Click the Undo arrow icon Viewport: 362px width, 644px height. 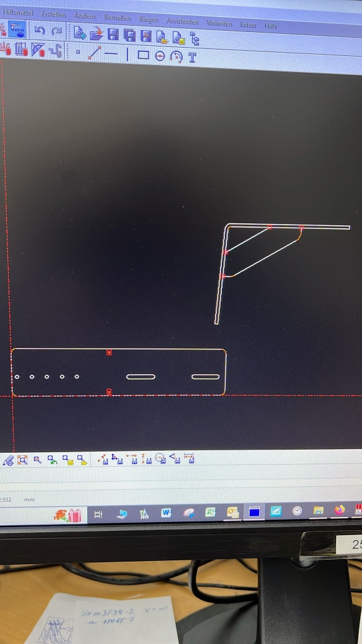tap(40, 30)
